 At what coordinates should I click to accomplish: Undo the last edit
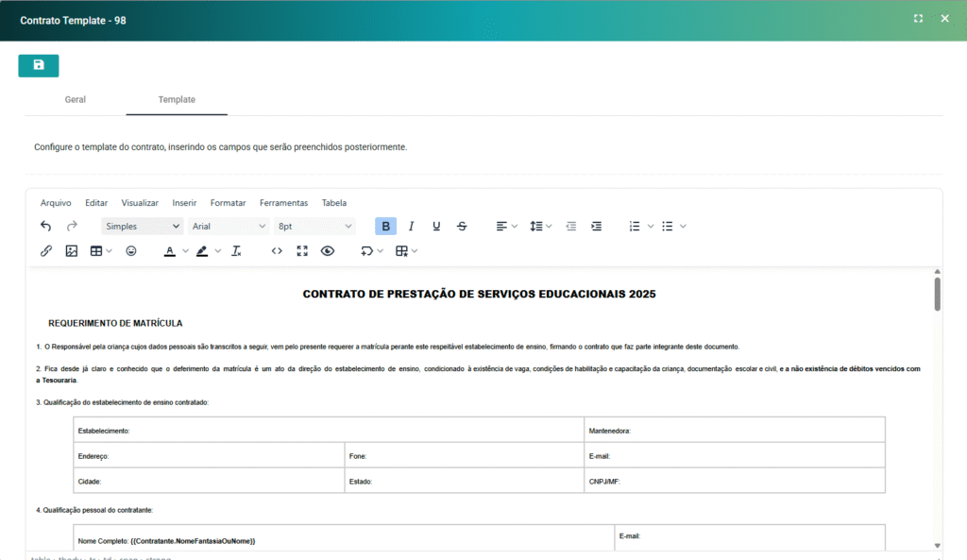(45, 226)
